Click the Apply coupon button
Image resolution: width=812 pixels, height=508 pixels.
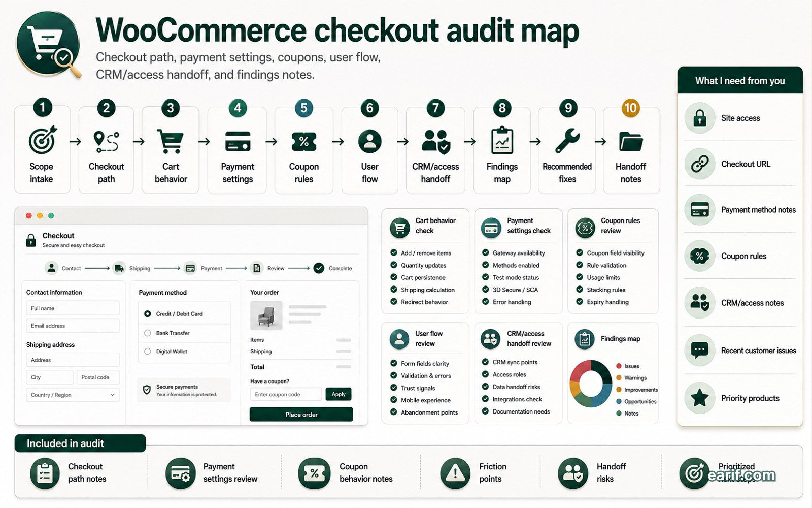[339, 394]
